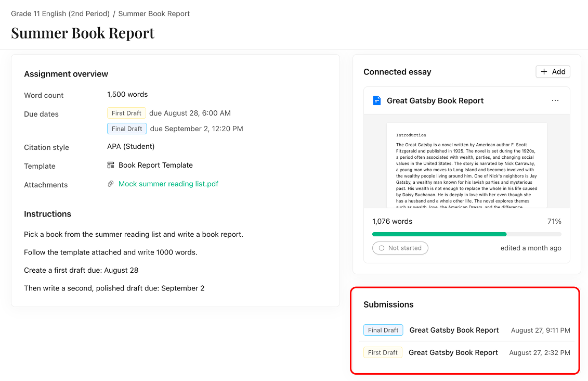The width and height of the screenshot is (588, 381).
Task: Add a connected essay
Action: click(553, 72)
